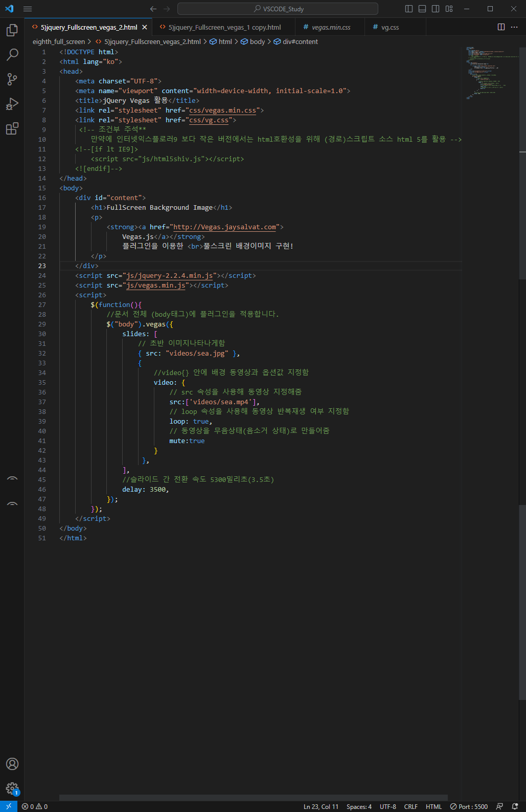The width and height of the screenshot is (526, 812).
Task: Change indentation via Spaces: 4
Action: [359, 806]
